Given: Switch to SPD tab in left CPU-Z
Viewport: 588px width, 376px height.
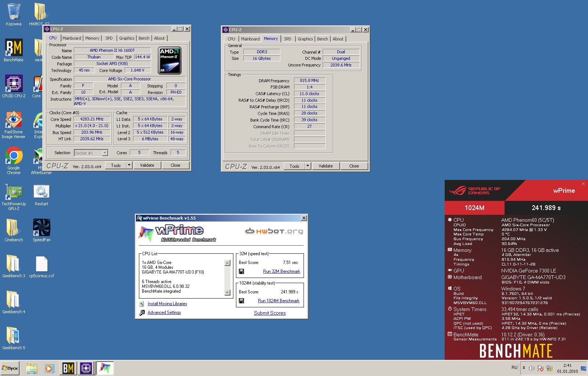Looking at the screenshot, I should 109,38.
